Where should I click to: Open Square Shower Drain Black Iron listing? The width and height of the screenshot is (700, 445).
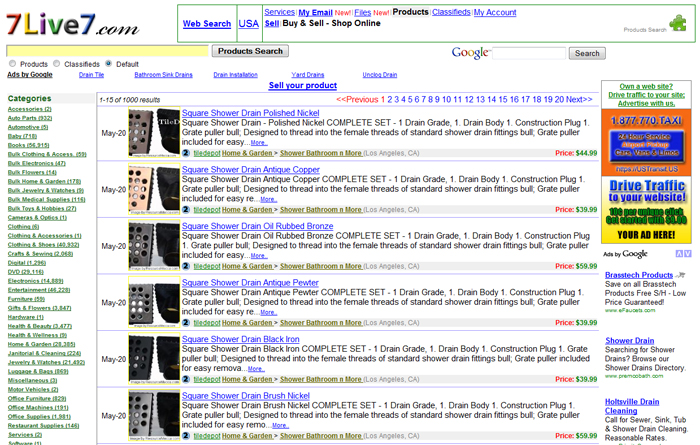pos(241,339)
